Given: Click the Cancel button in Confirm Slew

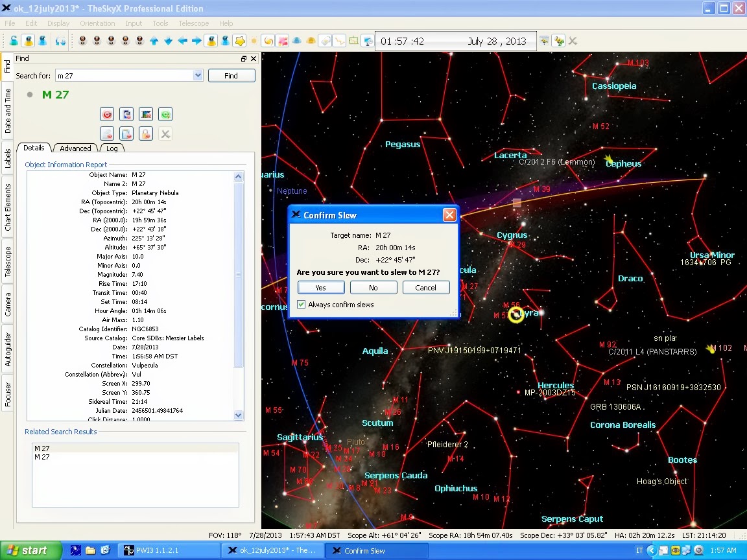Looking at the screenshot, I should coord(425,288).
